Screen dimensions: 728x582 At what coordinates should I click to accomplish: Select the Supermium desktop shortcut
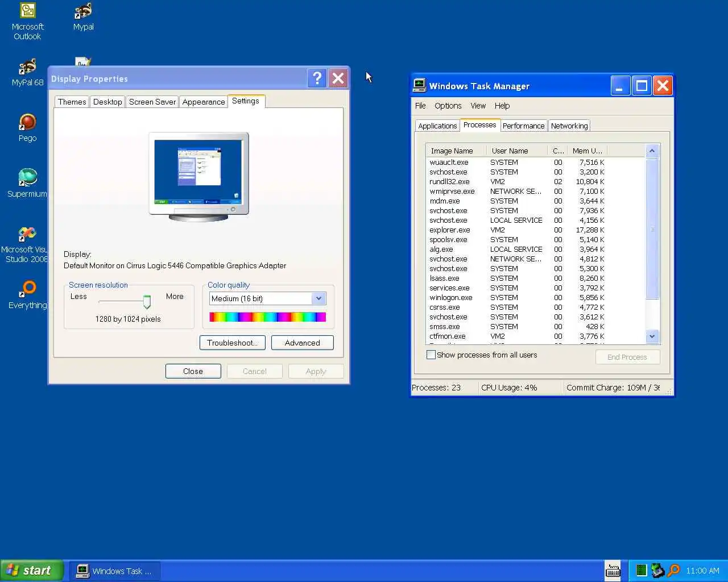(27, 184)
